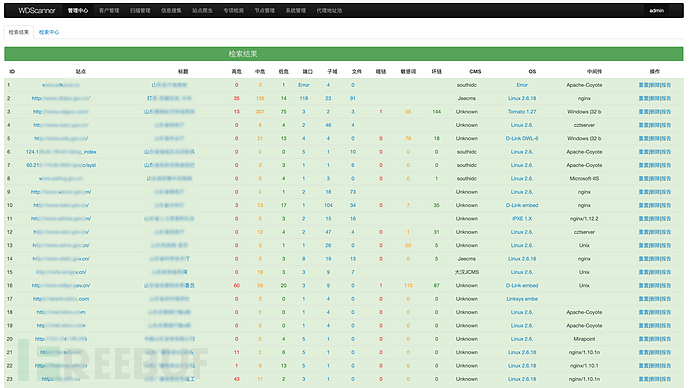Open the WDScanner brand link
Screen dimensions: 690x388
pyautogui.click(x=37, y=10)
